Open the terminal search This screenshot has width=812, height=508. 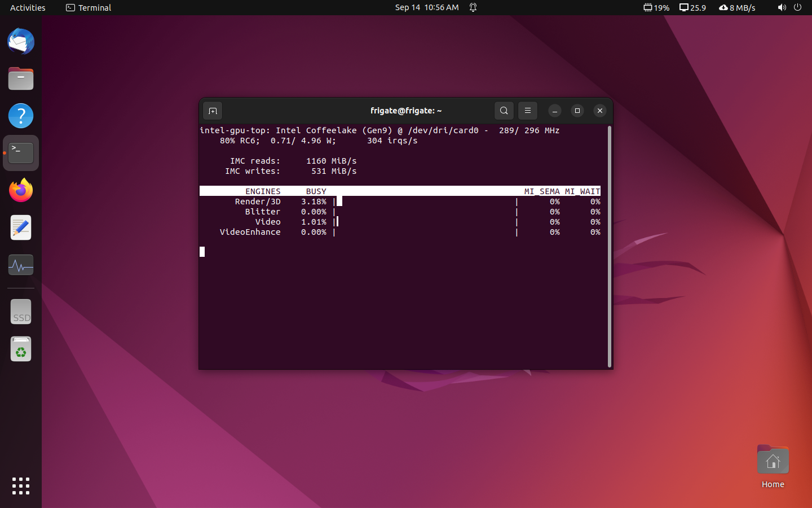click(x=504, y=111)
